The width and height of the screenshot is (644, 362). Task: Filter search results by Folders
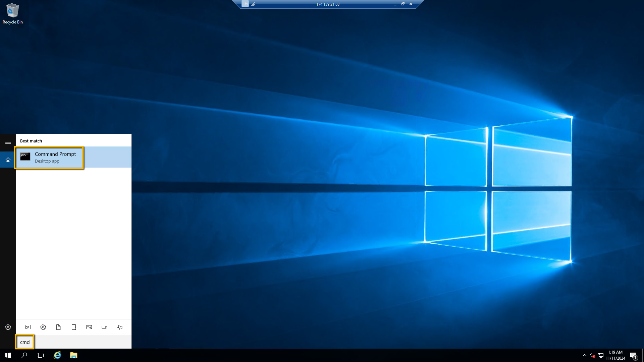pyautogui.click(x=74, y=327)
